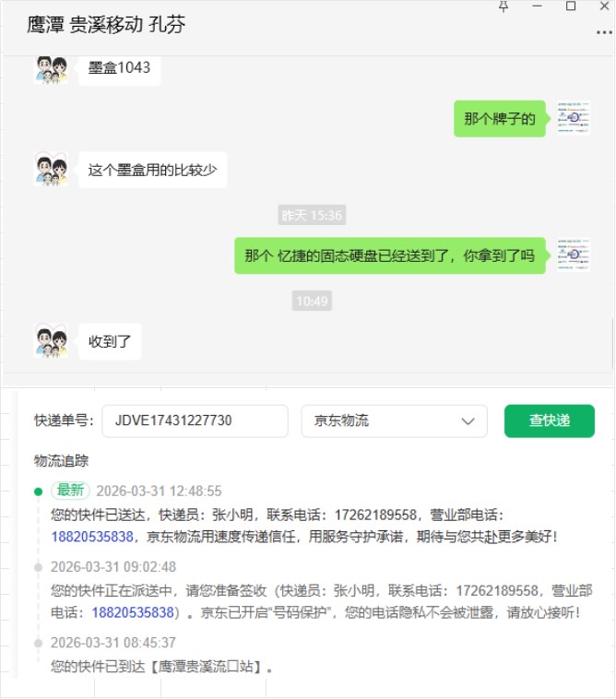Click contact avatar next to 墨盒1043
Viewport: 616px width, 699px height.
coord(52,69)
